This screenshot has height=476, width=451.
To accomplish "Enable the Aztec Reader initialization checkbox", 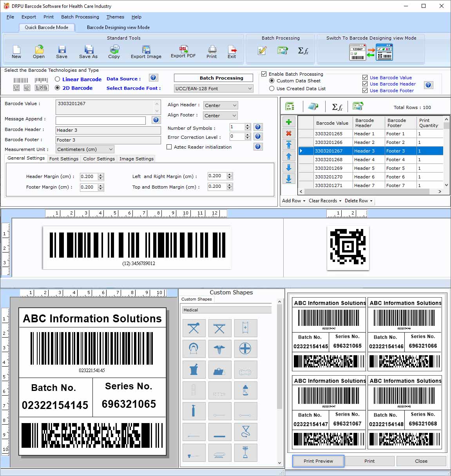I will coord(169,147).
